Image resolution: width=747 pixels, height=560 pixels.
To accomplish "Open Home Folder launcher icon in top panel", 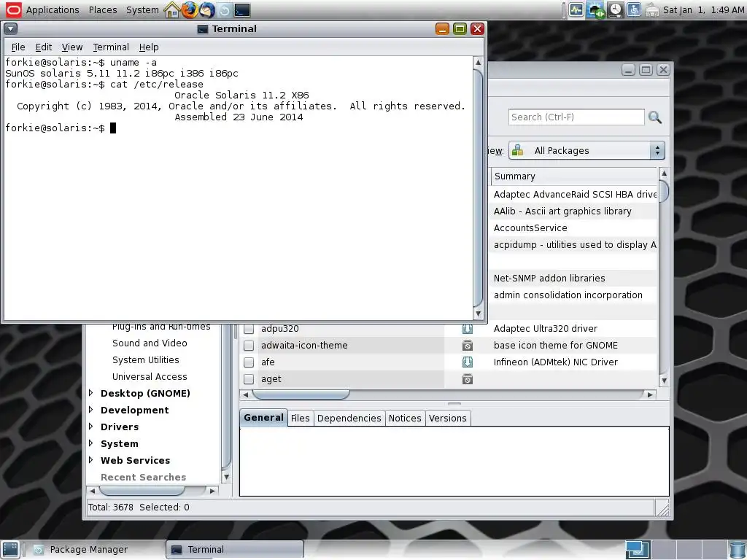I will pos(171,10).
